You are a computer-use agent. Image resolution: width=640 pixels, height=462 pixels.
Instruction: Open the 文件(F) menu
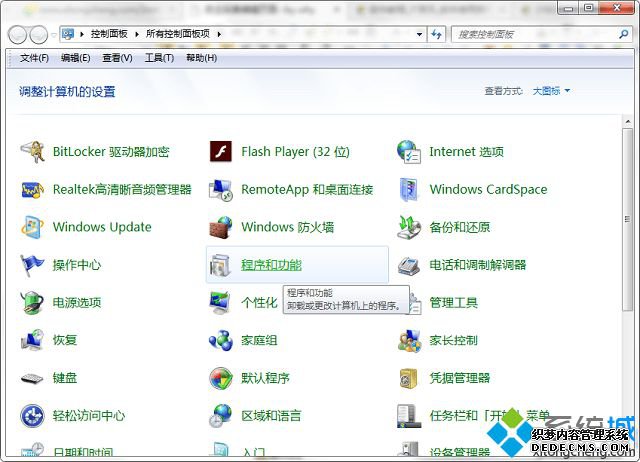click(x=35, y=58)
